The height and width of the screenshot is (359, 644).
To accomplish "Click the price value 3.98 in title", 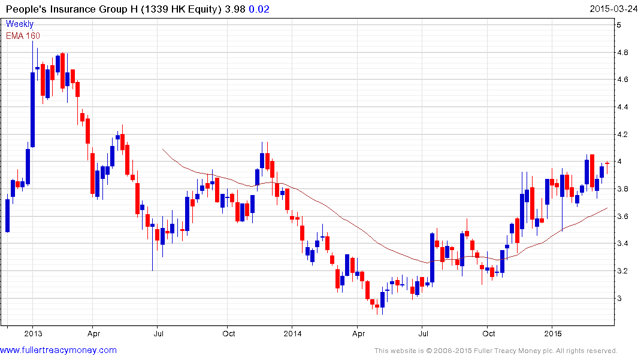I will click(235, 9).
